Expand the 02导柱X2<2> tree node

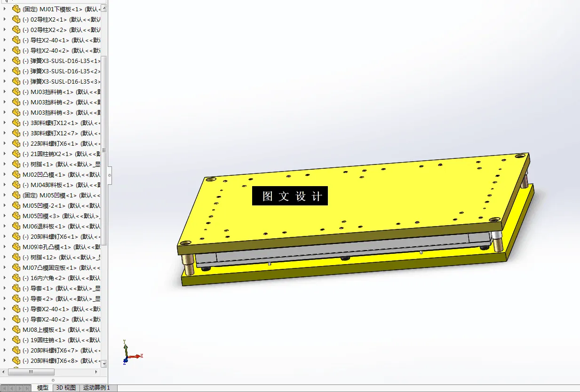[5, 30]
